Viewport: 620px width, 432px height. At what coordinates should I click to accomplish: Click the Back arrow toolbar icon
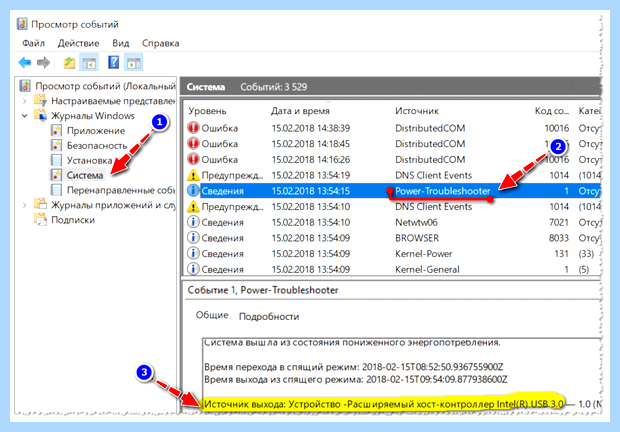(x=25, y=62)
